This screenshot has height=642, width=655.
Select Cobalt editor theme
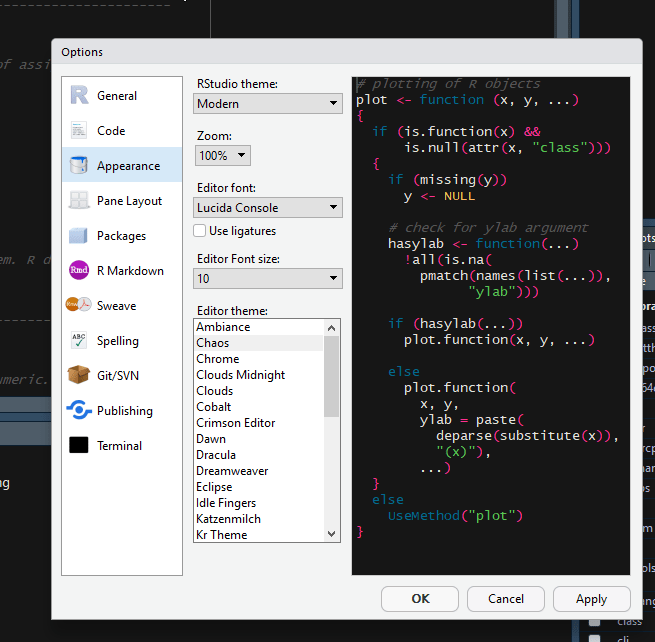214,407
